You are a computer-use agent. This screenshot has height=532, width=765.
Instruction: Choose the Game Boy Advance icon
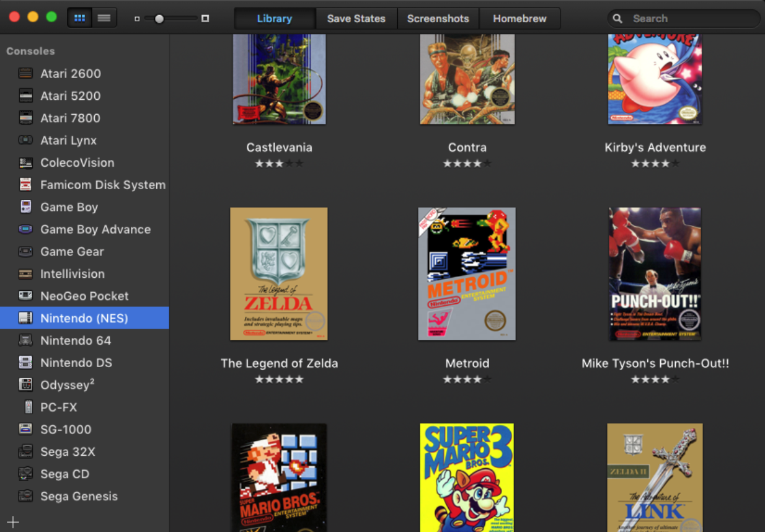coord(25,229)
